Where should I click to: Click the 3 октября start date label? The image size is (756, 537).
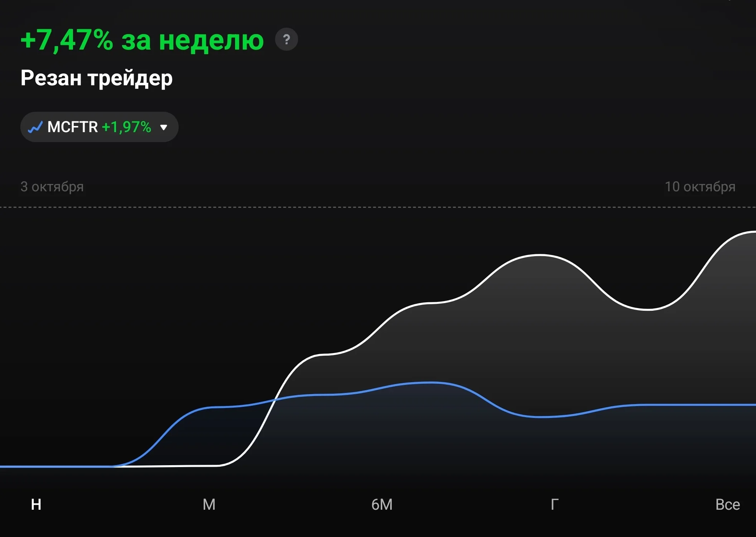pos(52,187)
